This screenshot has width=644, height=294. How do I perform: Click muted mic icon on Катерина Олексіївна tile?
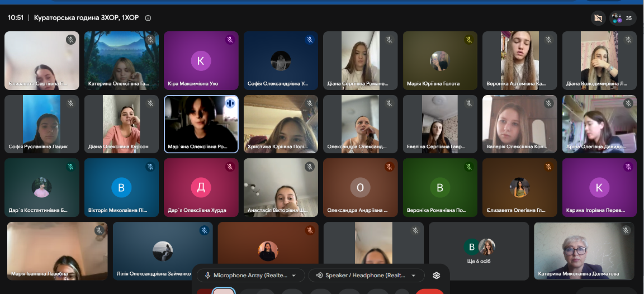coord(150,40)
